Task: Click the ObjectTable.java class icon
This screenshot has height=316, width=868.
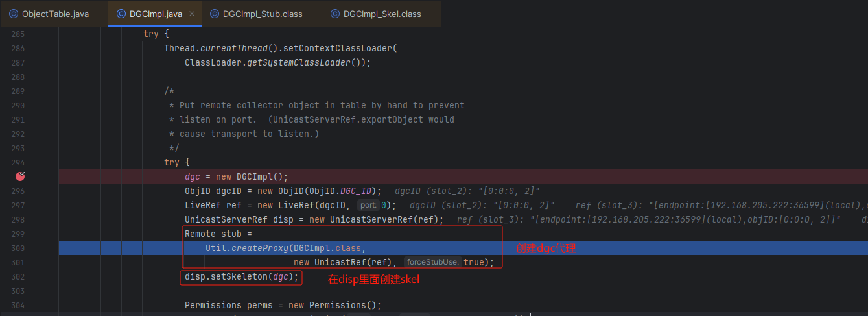Action: point(14,14)
